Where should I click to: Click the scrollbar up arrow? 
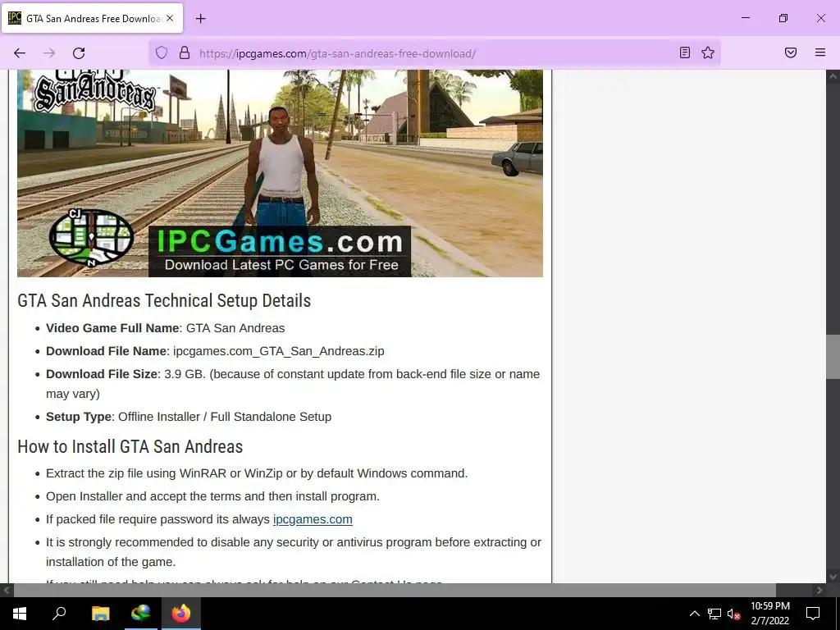click(x=833, y=76)
